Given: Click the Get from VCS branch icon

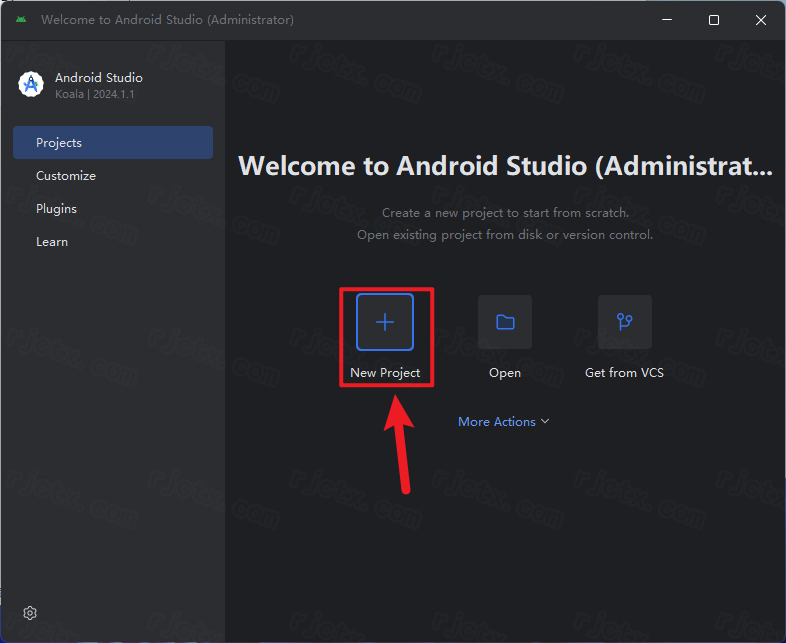Looking at the screenshot, I should (625, 322).
